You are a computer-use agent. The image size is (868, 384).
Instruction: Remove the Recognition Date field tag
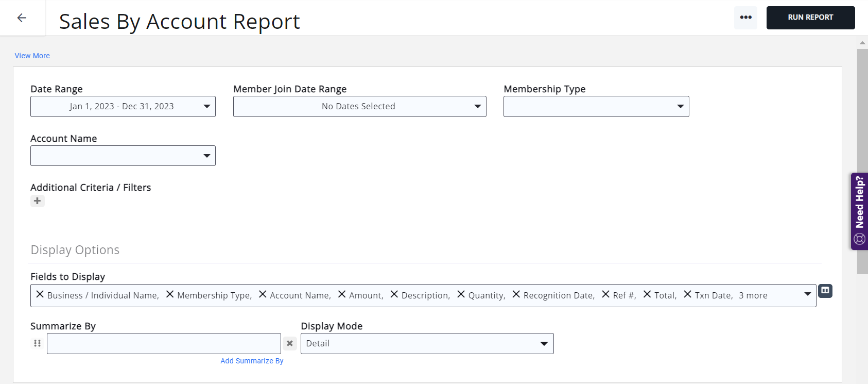[x=516, y=294]
